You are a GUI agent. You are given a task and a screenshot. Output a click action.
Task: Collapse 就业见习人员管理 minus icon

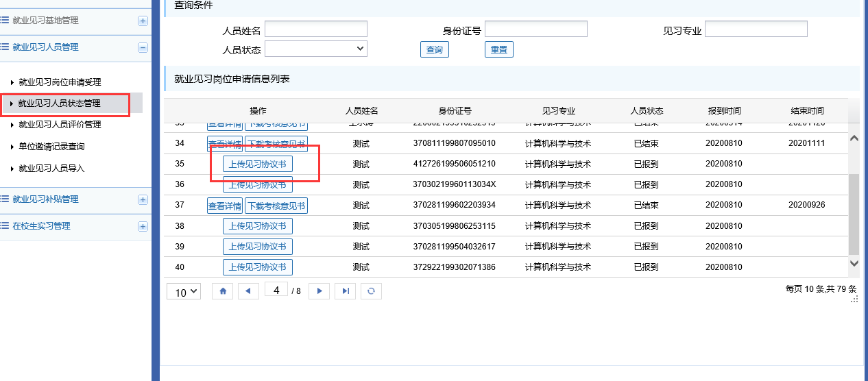143,47
